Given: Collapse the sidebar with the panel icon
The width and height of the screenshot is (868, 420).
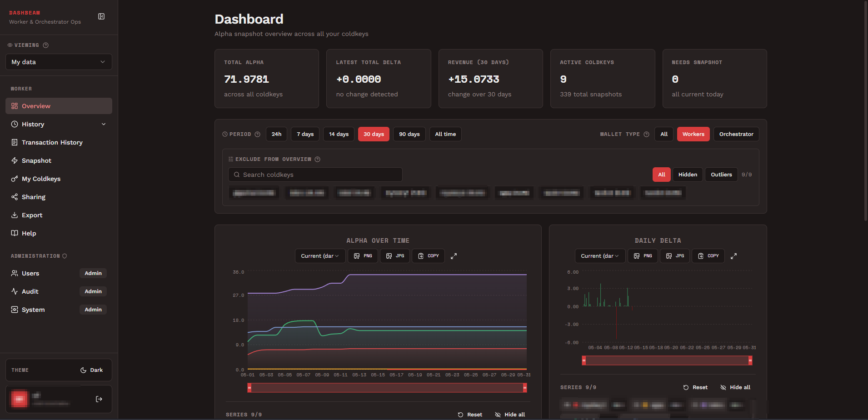Looking at the screenshot, I should click(101, 16).
